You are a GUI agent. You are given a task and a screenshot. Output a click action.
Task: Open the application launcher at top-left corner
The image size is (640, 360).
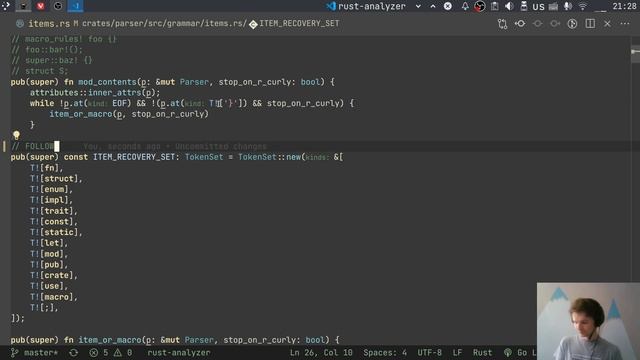[6, 6]
